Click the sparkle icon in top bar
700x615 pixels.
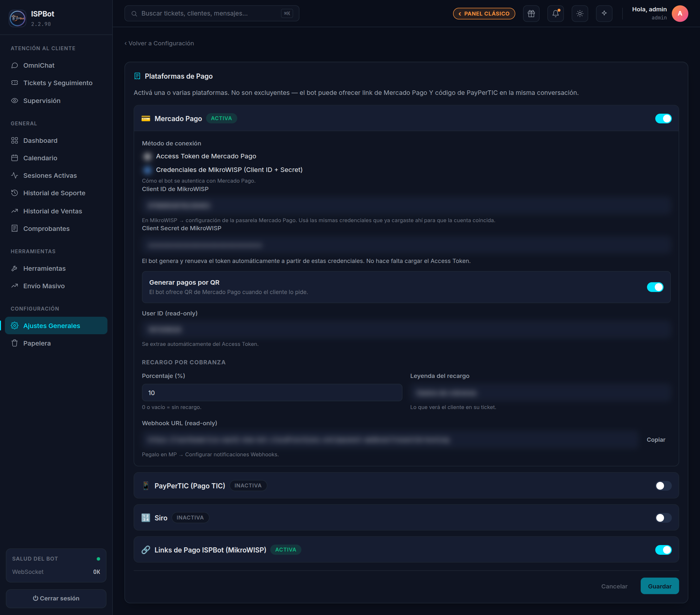click(604, 14)
